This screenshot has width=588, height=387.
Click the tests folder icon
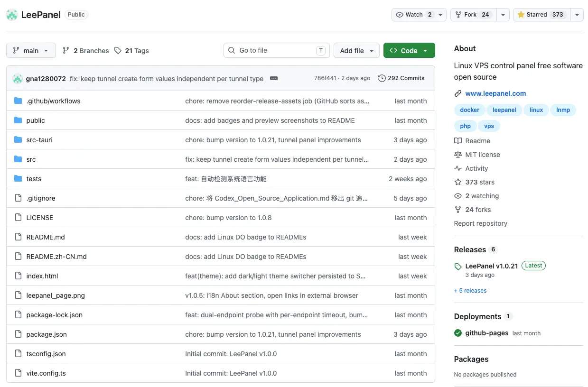coord(18,178)
